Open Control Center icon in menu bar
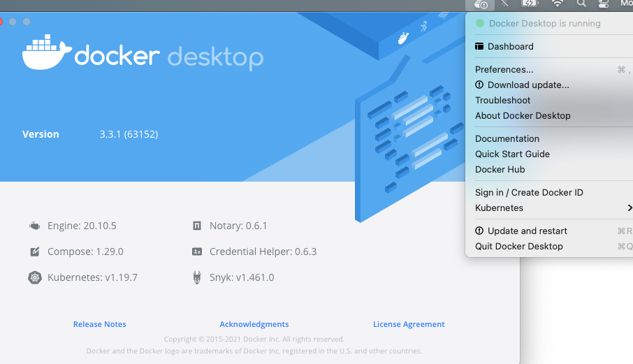The width and height of the screenshot is (633, 364). (x=603, y=3)
